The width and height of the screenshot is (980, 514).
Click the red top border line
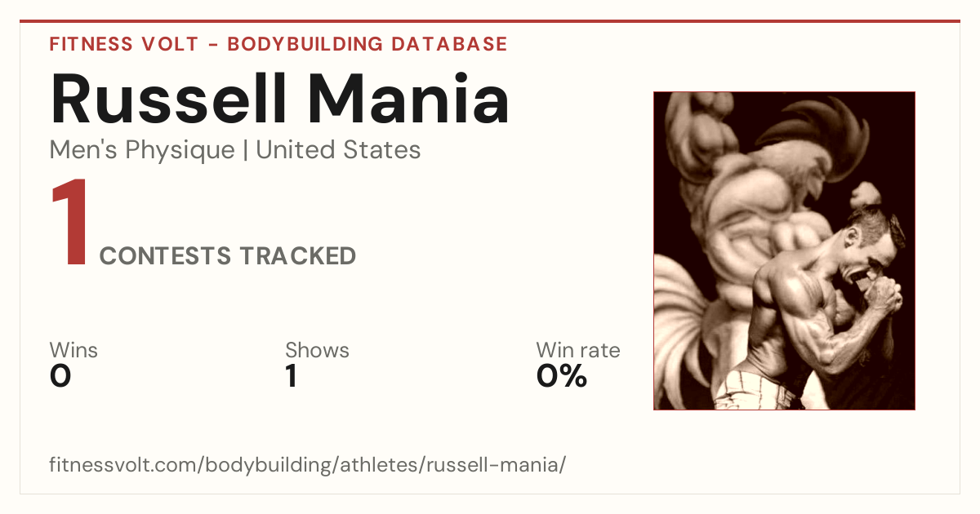[490, 21]
